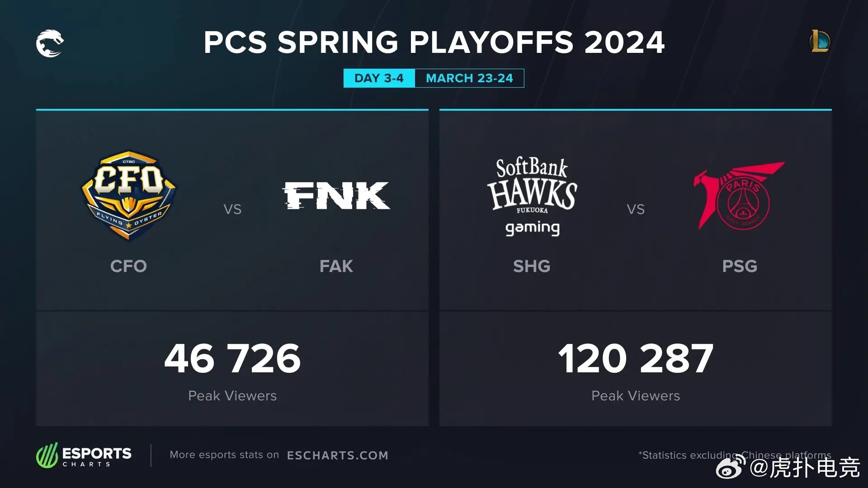Image resolution: width=868 pixels, height=488 pixels.
Task: Open the ESCHARTS.COM link
Action: click(338, 455)
